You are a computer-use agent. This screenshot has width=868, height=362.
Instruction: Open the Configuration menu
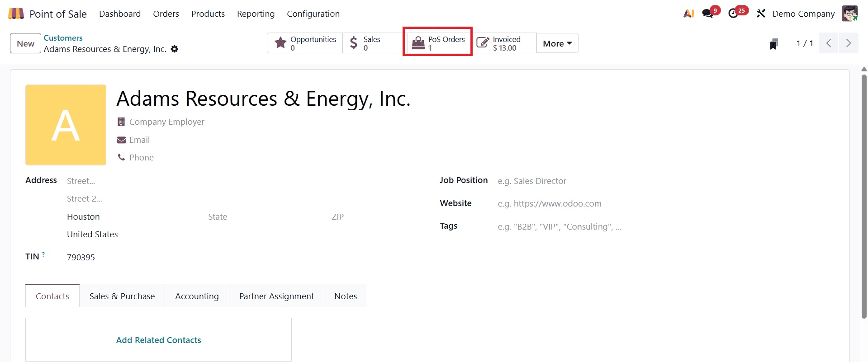(x=313, y=14)
